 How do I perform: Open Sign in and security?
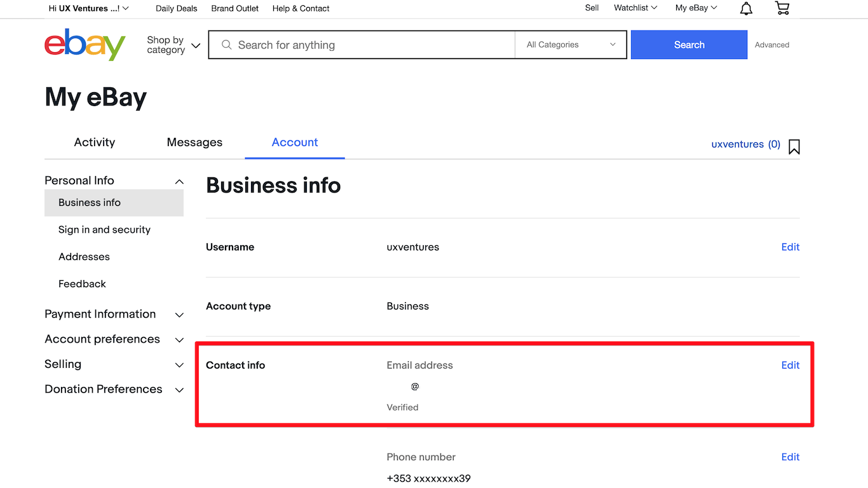104,230
